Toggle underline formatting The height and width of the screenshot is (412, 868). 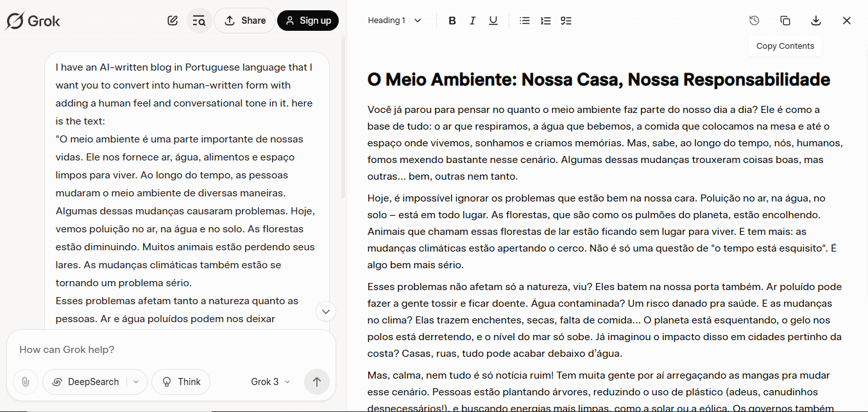pyautogui.click(x=493, y=21)
